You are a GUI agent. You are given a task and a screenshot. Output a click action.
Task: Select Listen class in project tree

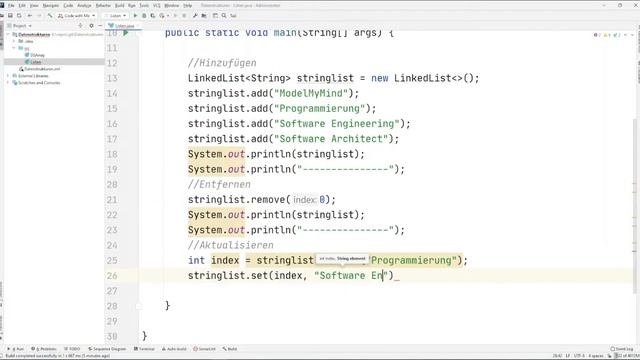point(33,62)
